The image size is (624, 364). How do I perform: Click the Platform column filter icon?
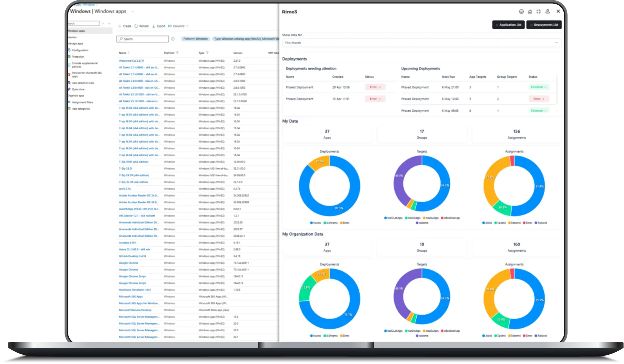click(x=177, y=53)
